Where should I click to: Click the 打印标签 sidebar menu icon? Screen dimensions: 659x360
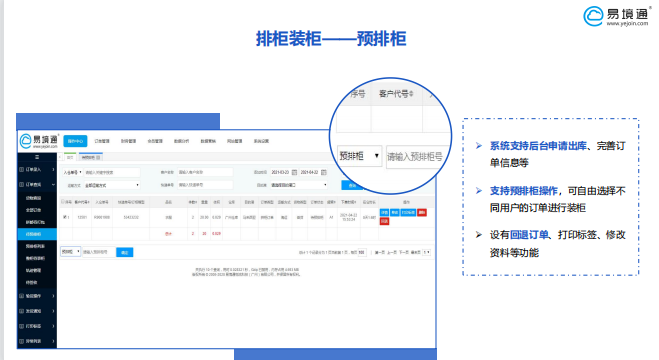(21, 326)
